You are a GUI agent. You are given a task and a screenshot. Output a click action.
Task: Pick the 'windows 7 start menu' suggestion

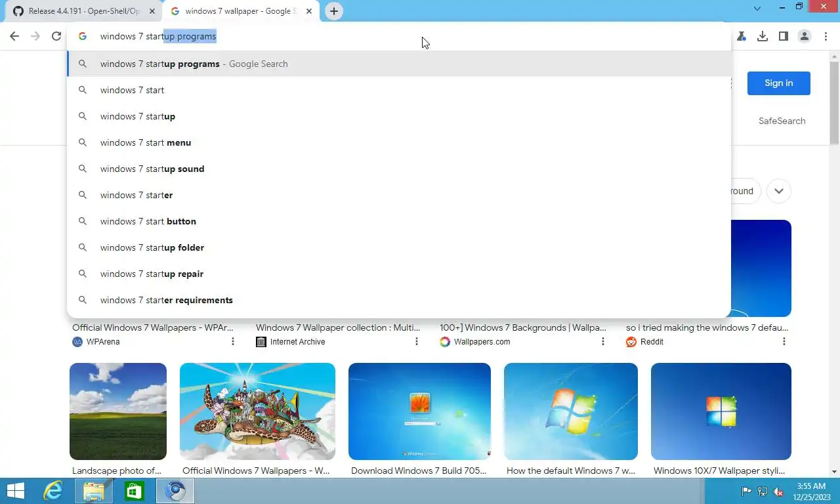pyautogui.click(x=399, y=142)
